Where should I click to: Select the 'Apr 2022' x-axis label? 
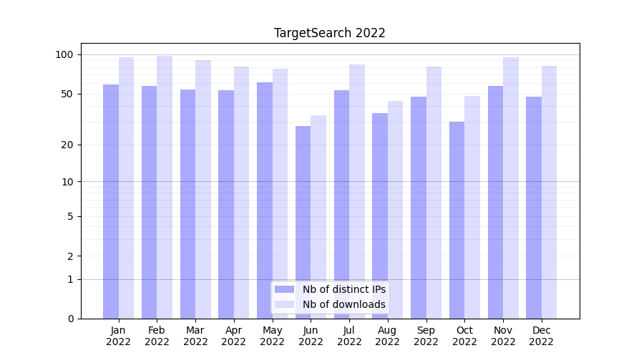pos(234,336)
